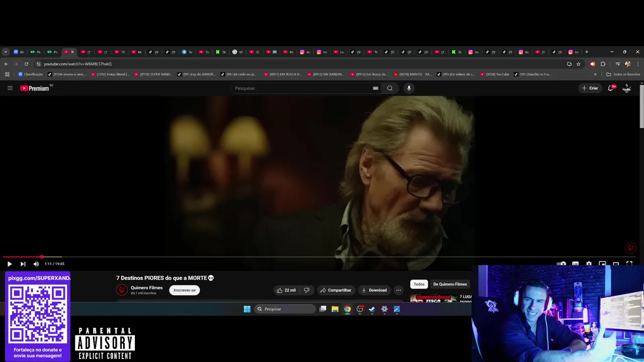The width and height of the screenshot is (644, 362).
Task: Open File Explorer from taskbar
Action: coord(335,309)
